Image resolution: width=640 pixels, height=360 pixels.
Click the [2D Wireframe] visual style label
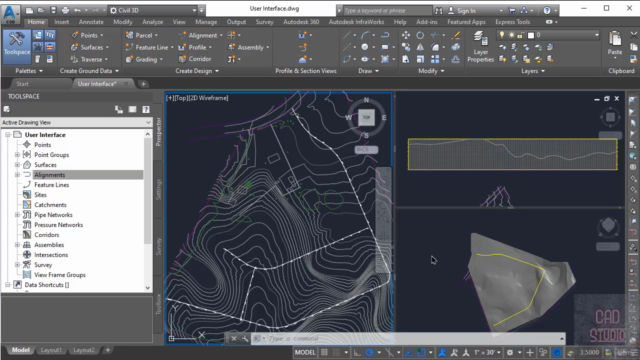[x=209, y=98]
